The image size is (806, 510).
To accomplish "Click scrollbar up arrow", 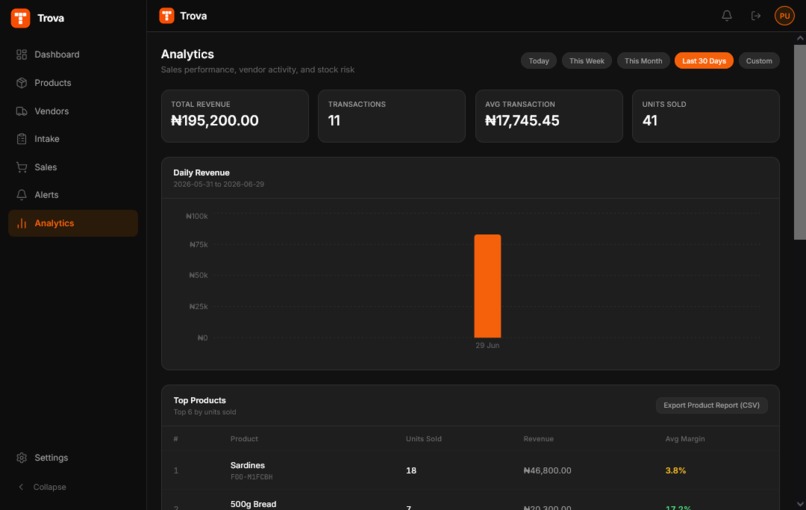I will (800, 39).
